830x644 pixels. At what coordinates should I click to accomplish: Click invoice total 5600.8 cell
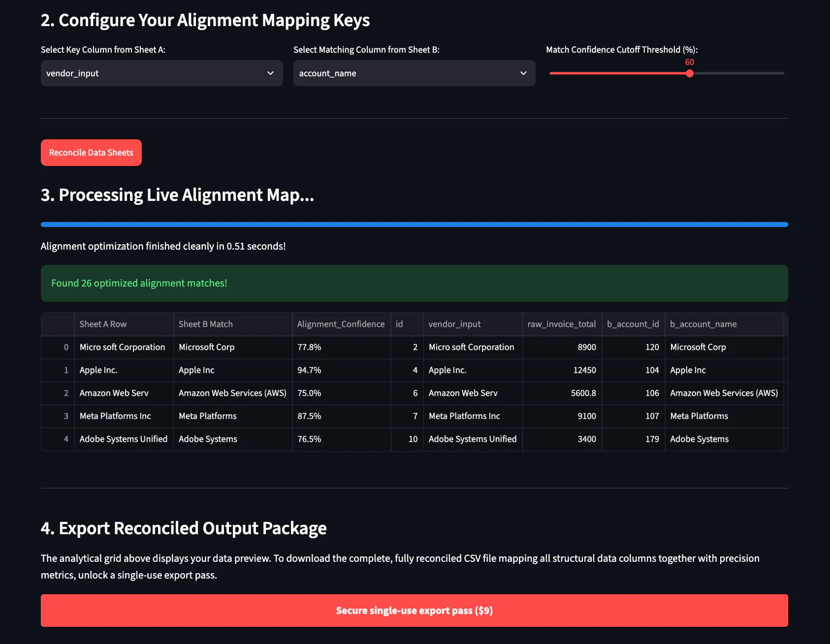[562, 393]
